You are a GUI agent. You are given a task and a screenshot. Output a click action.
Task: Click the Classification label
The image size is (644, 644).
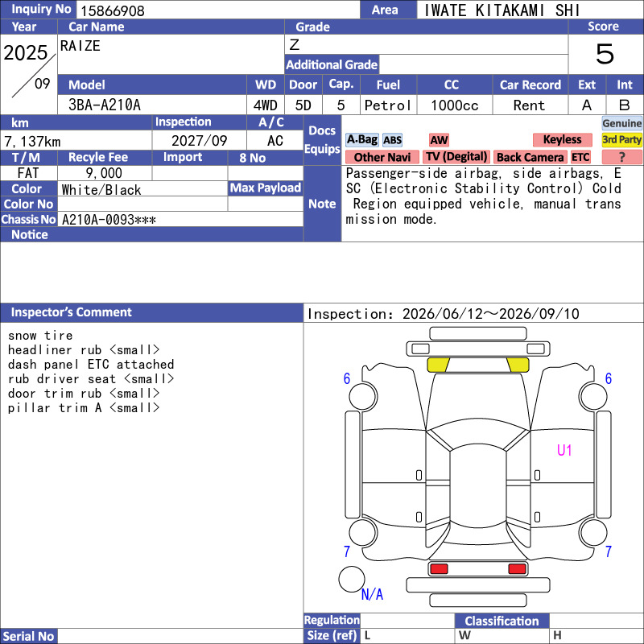pos(502,621)
